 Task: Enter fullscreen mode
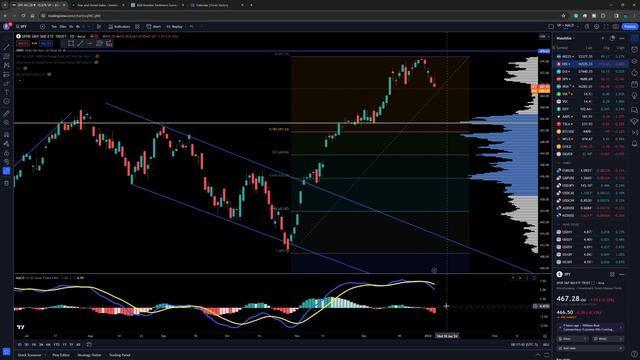click(606, 27)
